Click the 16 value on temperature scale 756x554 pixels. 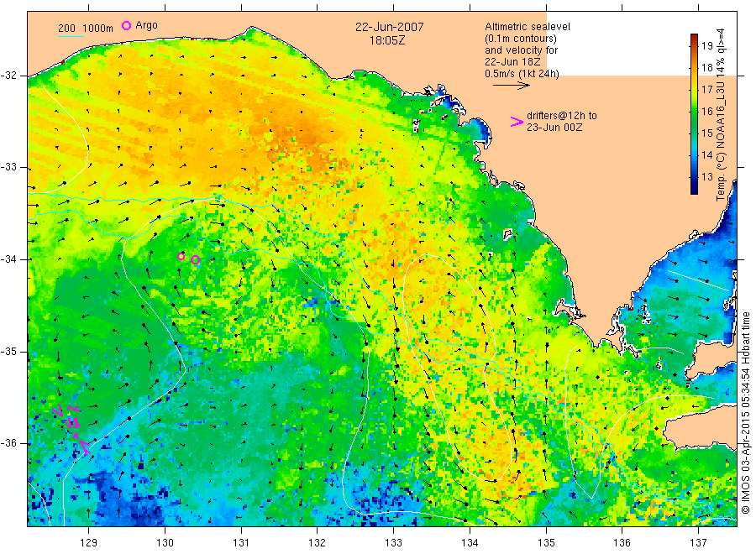tap(706, 112)
